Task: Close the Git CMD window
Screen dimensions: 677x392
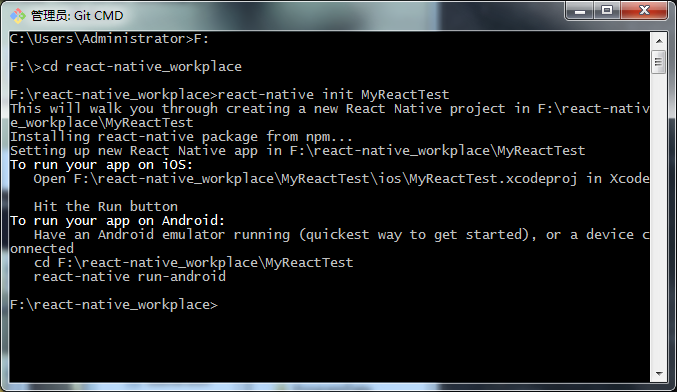Action: coord(644,11)
